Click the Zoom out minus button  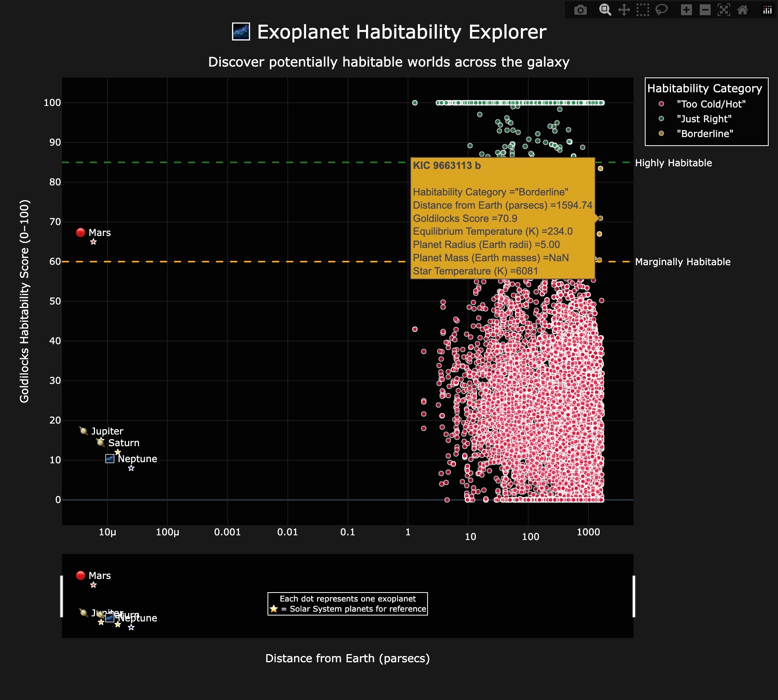point(705,10)
